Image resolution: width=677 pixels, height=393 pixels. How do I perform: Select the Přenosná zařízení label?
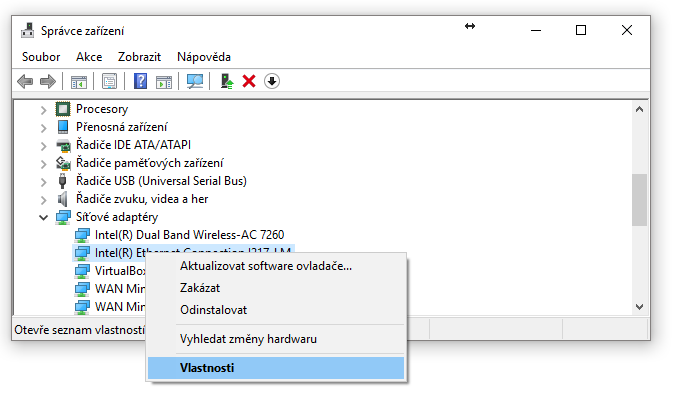(x=121, y=127)
